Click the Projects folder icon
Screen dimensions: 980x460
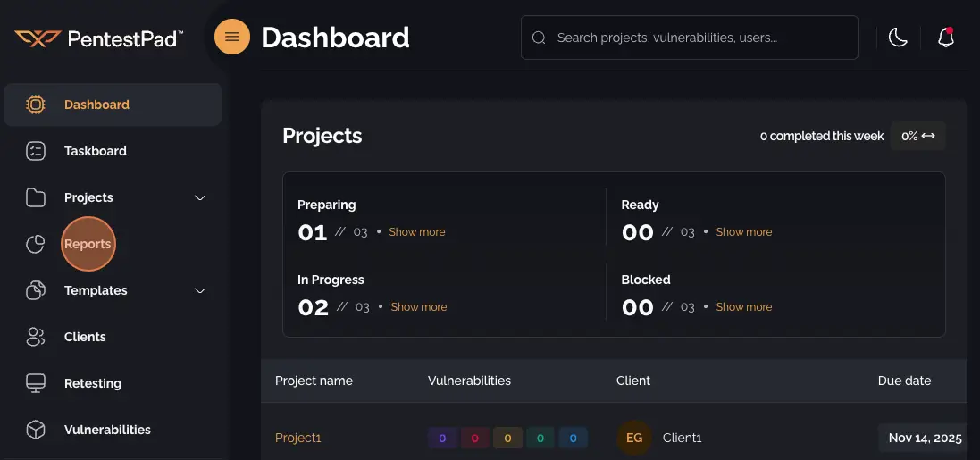(x=36, y=197)
